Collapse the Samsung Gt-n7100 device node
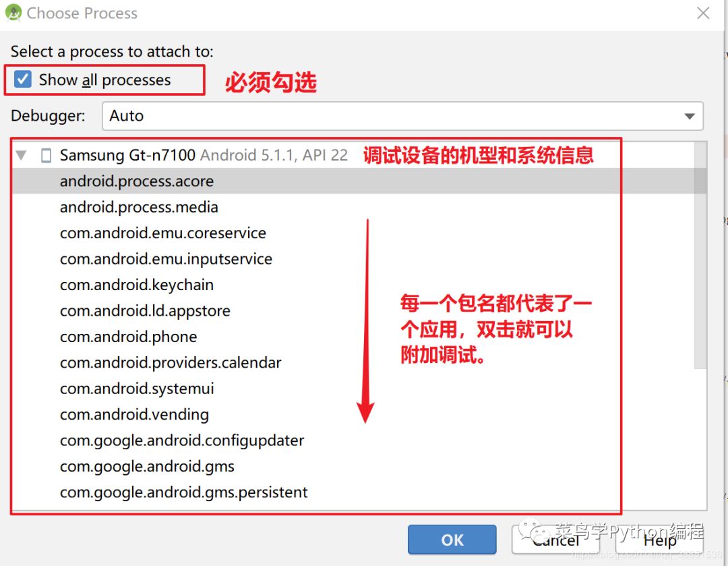Viewport: 728px width, 566px height. click(x=21, y=154)
